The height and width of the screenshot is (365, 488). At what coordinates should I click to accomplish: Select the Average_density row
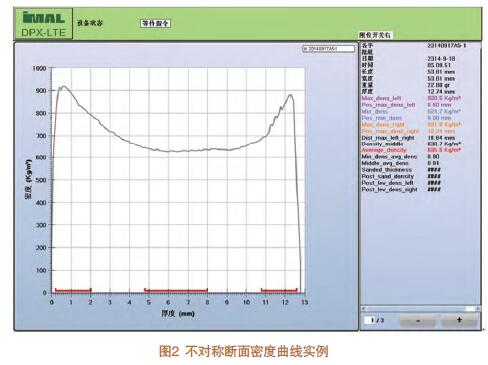click(411, 150)
